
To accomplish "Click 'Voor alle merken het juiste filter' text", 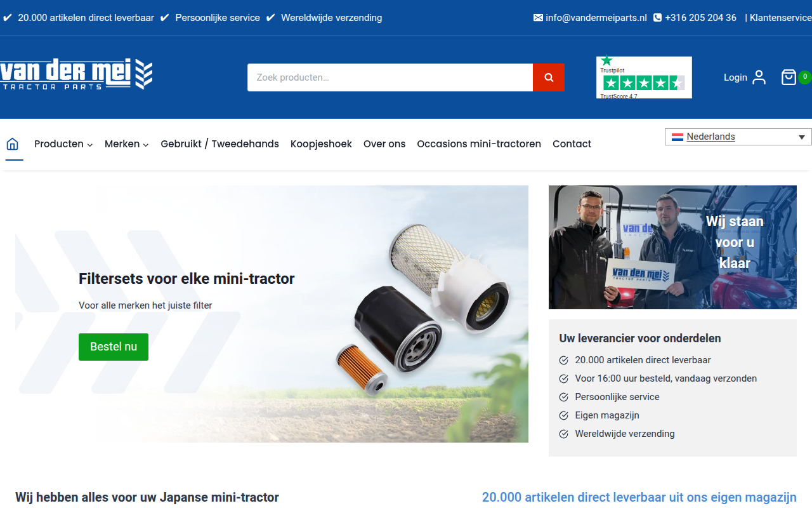I will point(145,305).
